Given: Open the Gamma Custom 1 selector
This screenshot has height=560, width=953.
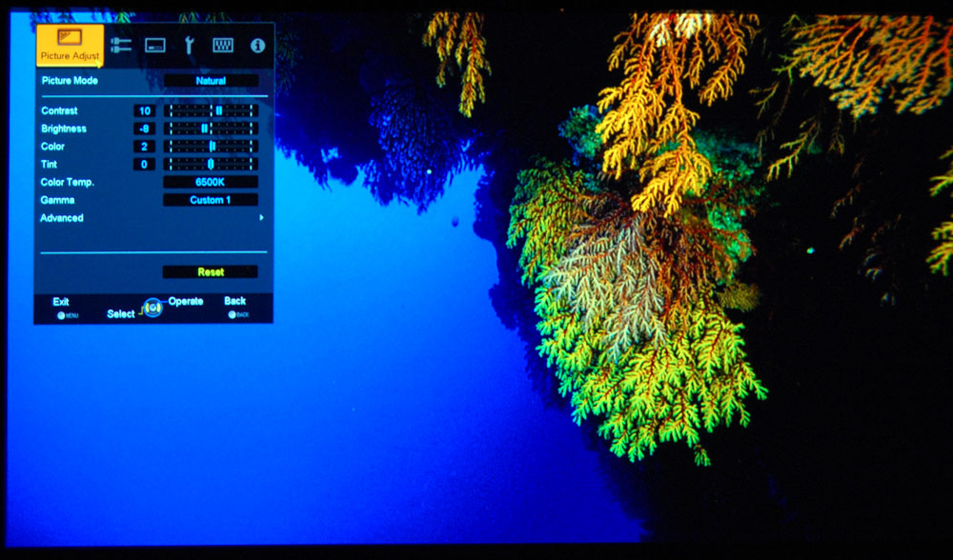Looking at the screenshot, I should click(x=211, y=200).
